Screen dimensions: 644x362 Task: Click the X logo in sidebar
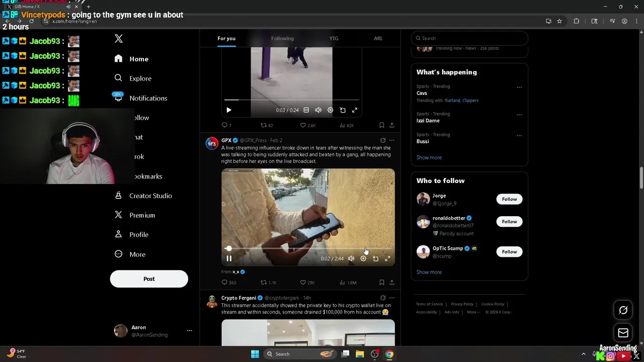[119, 39]
